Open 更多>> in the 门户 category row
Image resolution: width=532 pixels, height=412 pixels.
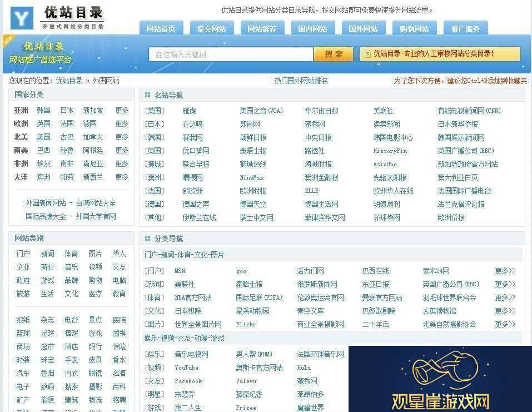[x=505, y=271]
